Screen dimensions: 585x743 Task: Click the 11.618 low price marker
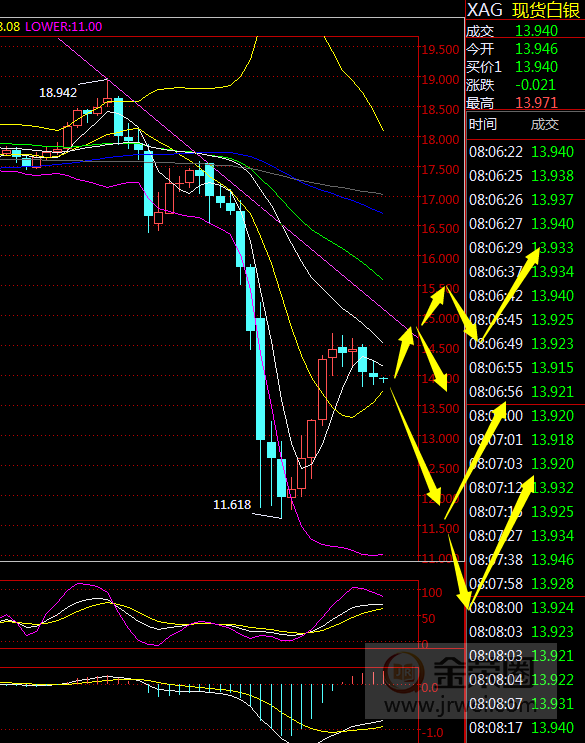coord(232,504)
